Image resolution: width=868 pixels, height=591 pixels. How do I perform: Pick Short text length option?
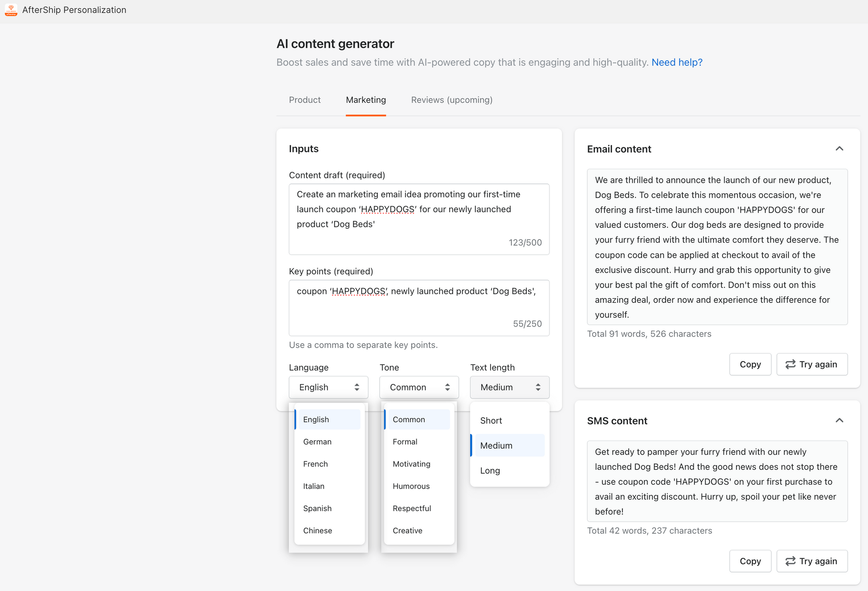[x=491, y=420]
